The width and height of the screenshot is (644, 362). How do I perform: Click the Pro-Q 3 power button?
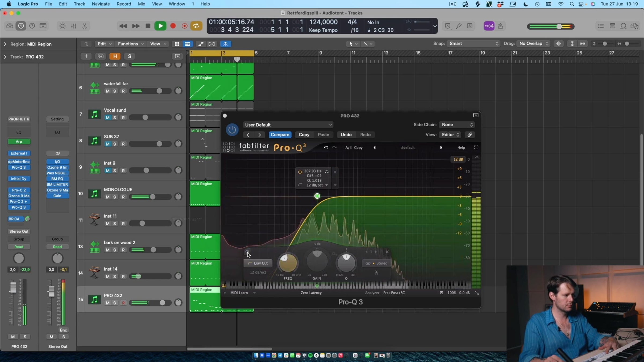click(232, 130)
